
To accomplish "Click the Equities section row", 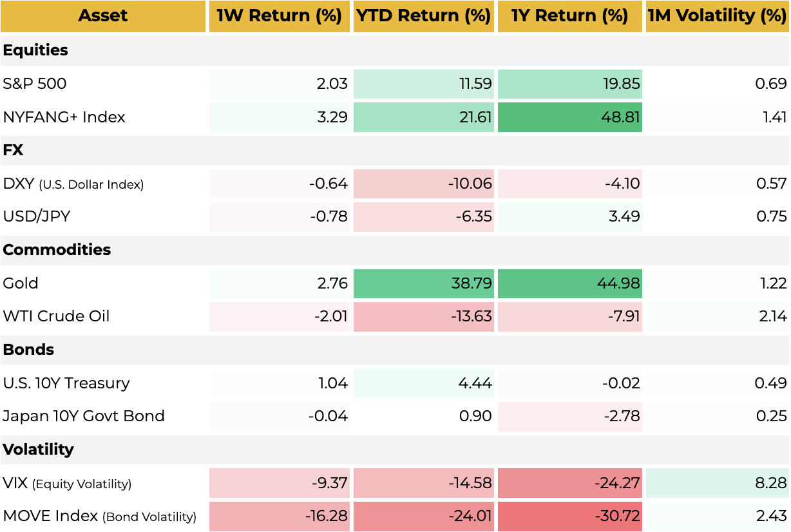I will (x=36, y=50).
